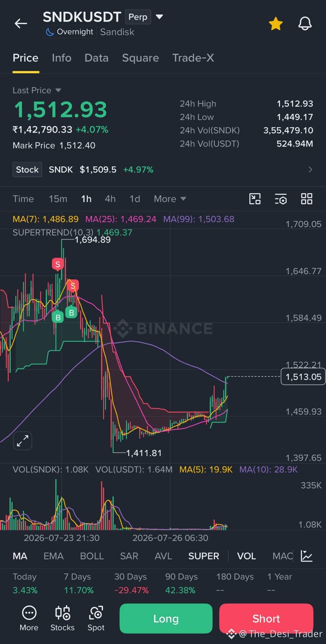The image size is (326, 644).
Task: Tap the Overnight session badge
Action: (x=69, y=32)
